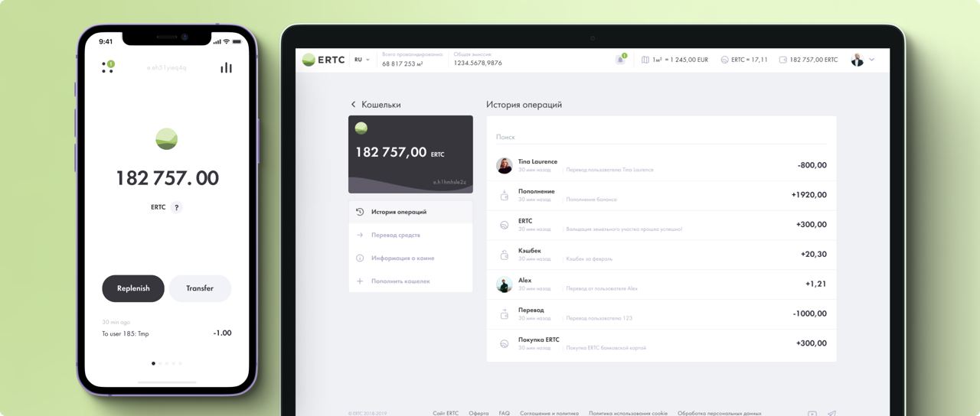Click the user avatar in the header
The width and height of the screenshot is (980, 416).
[x=857, y=60]
